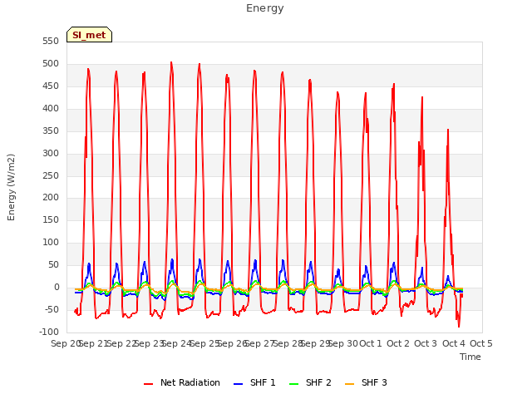
Task: Click the 500 y-axis tick label
Action: (51, 63)
